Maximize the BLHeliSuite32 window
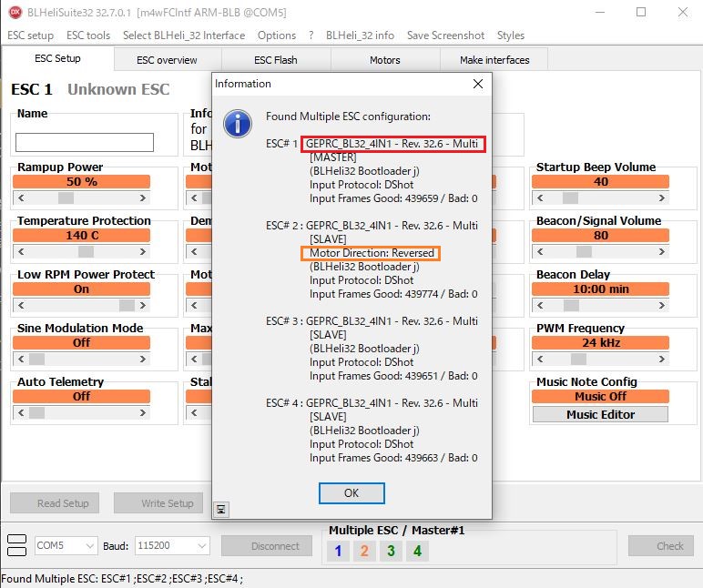703x588 pixels. tap(641, 12)
